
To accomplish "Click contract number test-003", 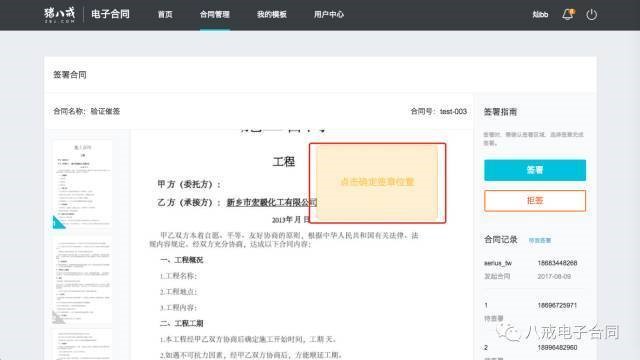I will [x=453, y=111].
